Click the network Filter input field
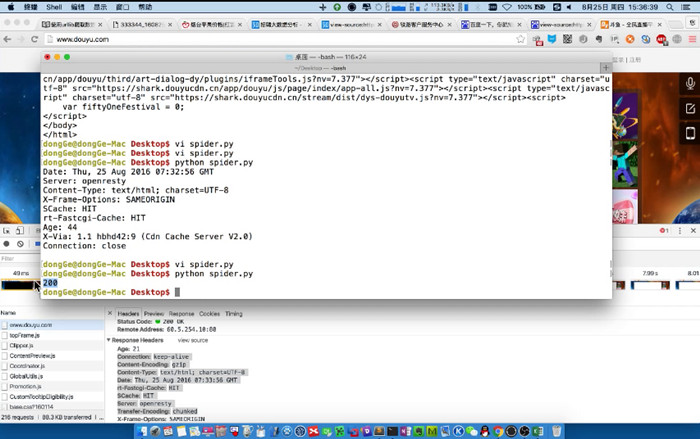700x439 pixels. point(20,259)
